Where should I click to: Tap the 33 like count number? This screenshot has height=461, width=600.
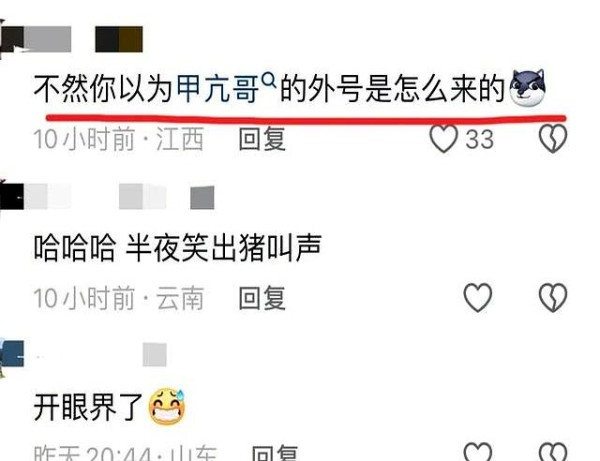point(479,139)
